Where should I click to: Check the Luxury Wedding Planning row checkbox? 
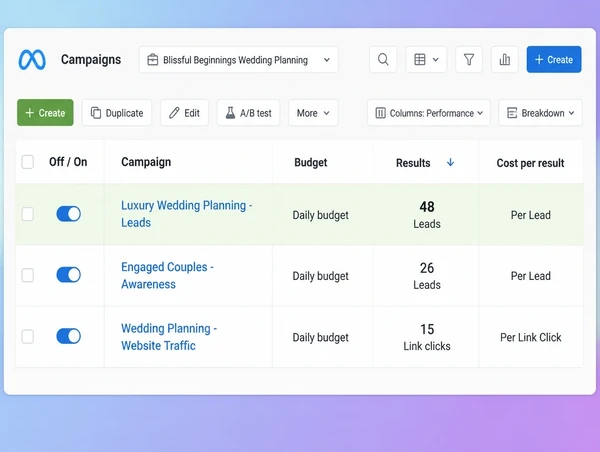[28, 214]
